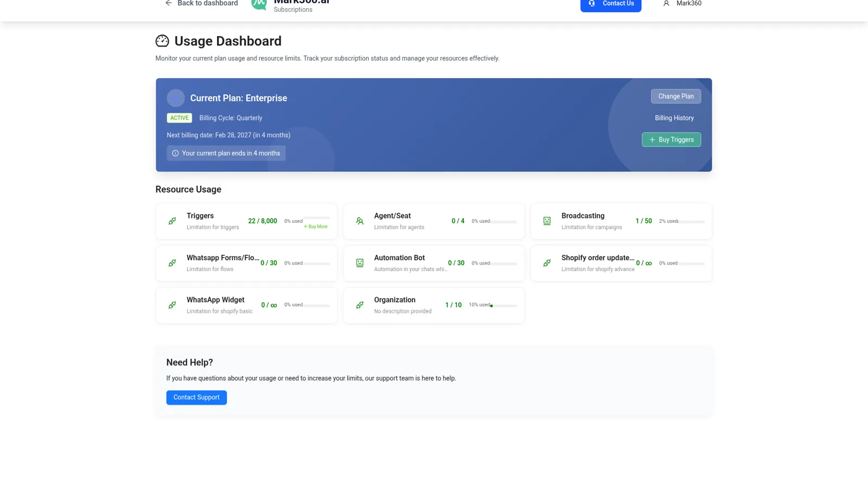Click the 'Resource Usage' heading
The image size is (868, 488).
(x=188, y=190)
